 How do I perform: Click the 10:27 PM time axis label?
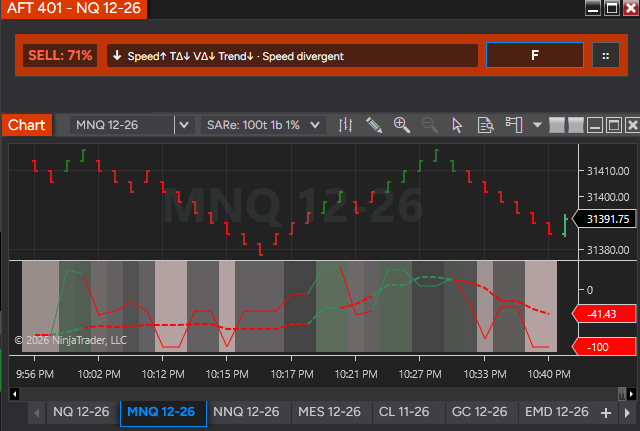(x=420, y=374)
